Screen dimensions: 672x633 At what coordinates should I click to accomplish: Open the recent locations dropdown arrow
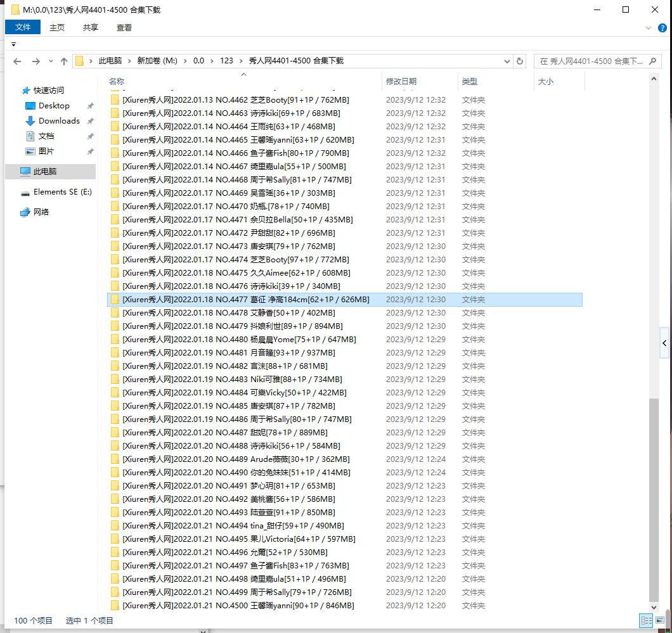tap(51, 61)
